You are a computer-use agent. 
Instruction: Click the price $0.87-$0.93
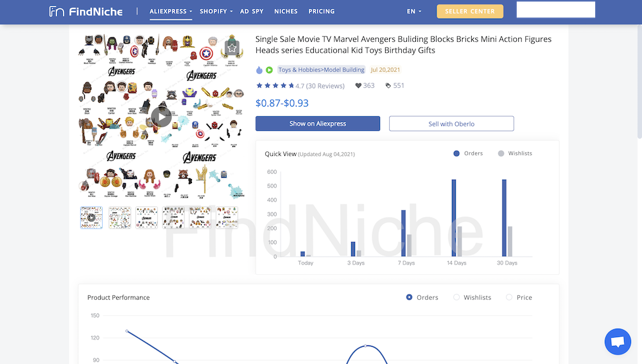(x=282, y=103)
